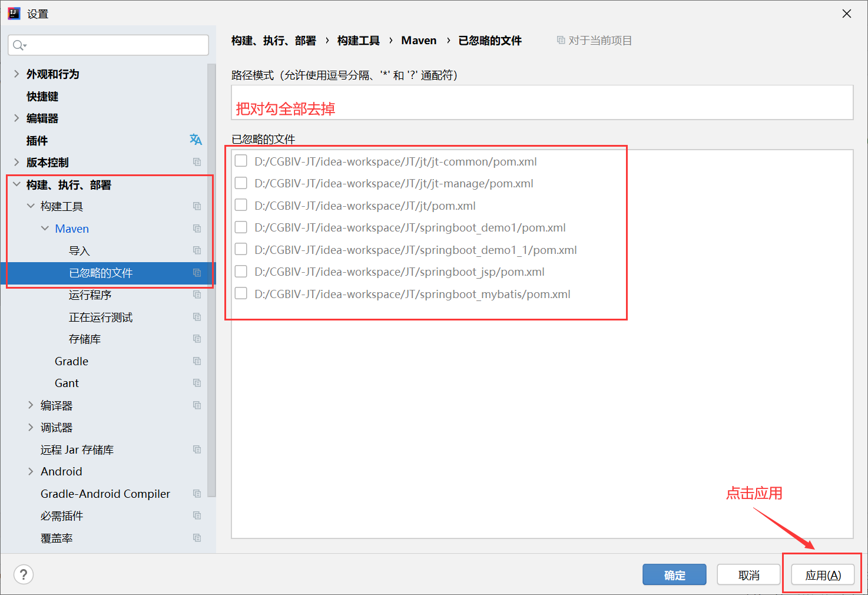This screenshot has height=595, width=868.
Task: Collapse the Maven node
Action: pos(45,229)
